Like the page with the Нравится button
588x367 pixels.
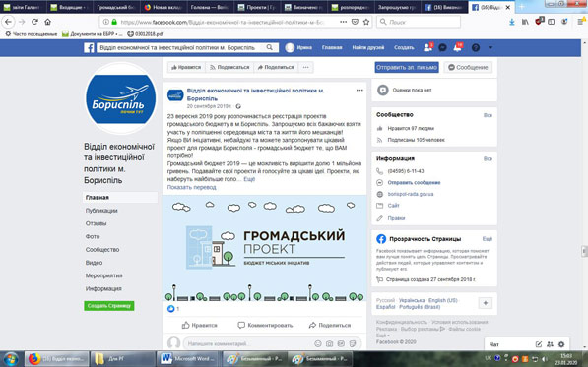point(186,68)
